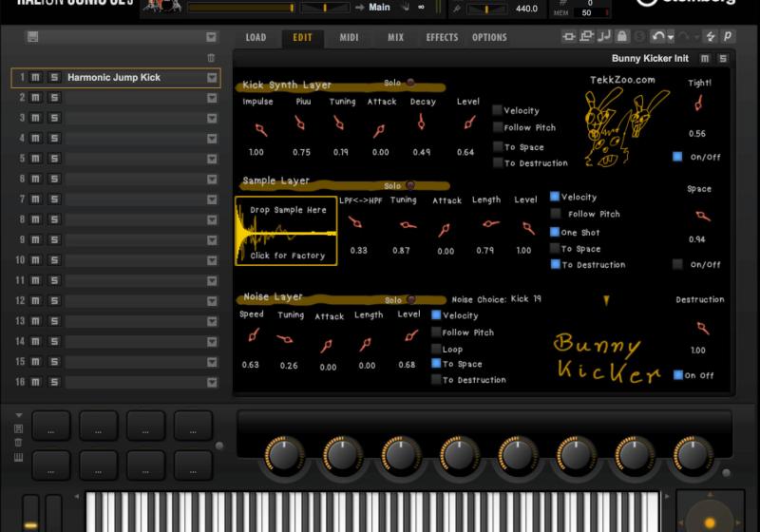
Task: Toggle Kick Synth To Destruction checkbox
Action: 497,162
